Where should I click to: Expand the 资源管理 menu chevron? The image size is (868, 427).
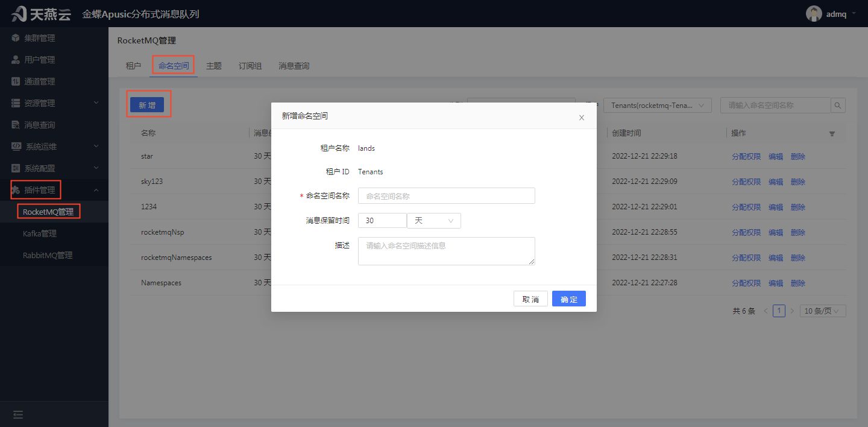coord(96,103)
